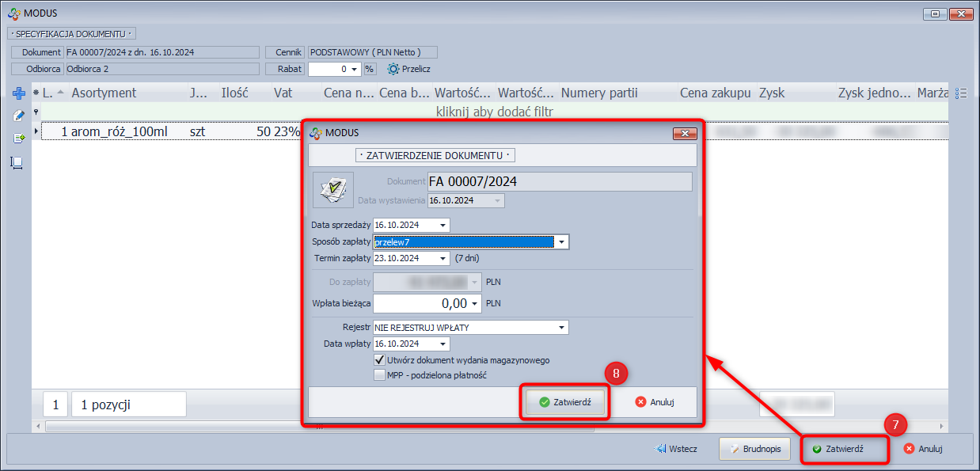Click the percent button next to Rabat
Image resolution: width=980 pixels, height=471 pixels.
tap(369, 69)
